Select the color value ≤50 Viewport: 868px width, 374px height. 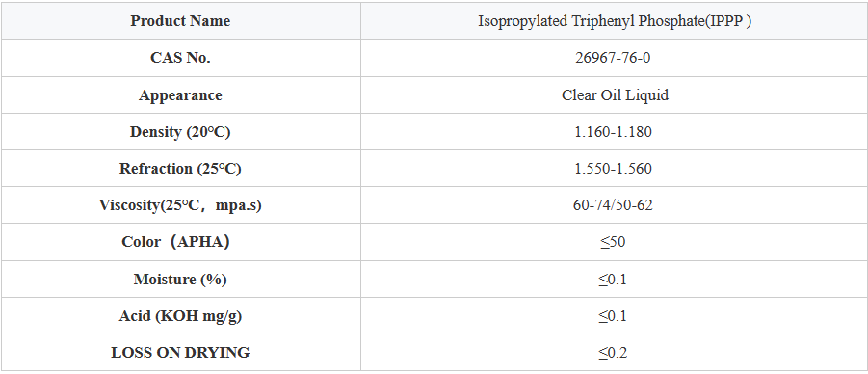coord(613,242)
